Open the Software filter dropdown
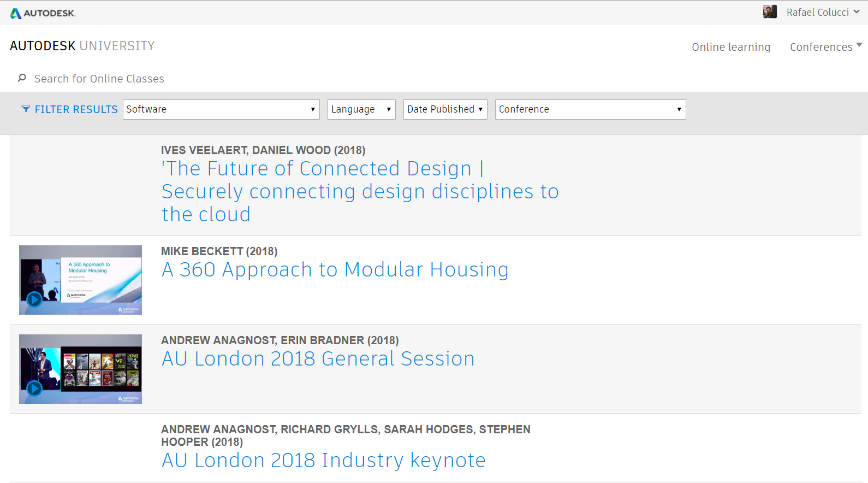The image size is (868, 483). 221,109
